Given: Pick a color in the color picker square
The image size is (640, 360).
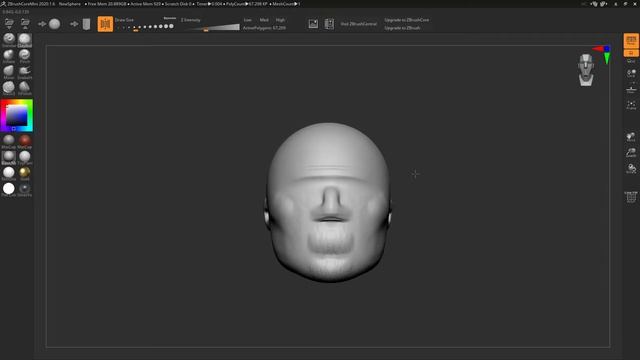Looking at the screenshot, I should point(16,116).
